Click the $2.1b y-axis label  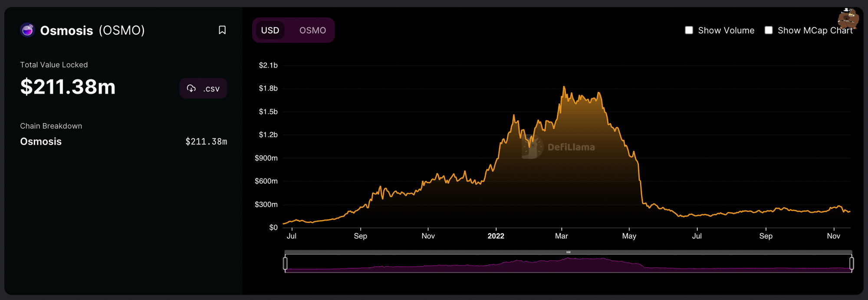[x=268, y=65]
